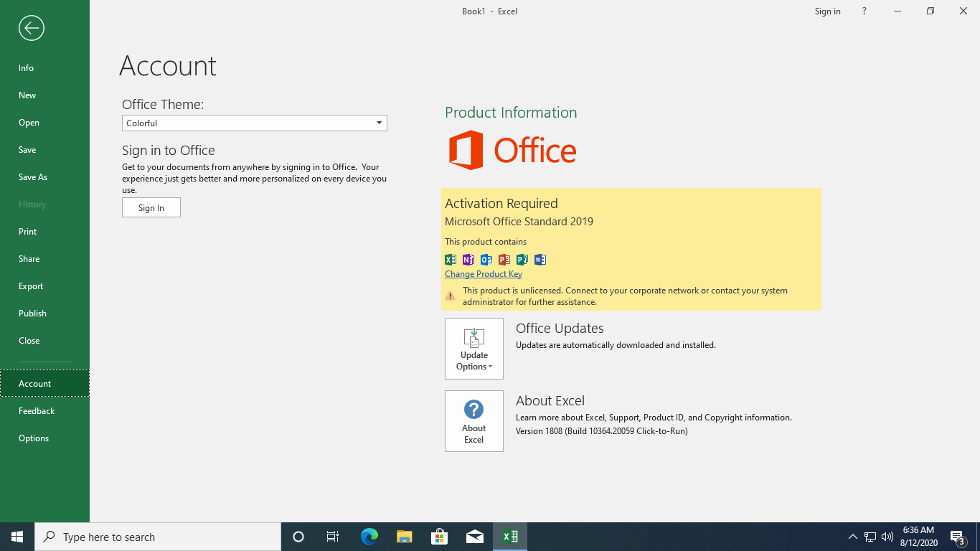
Task: Select Publish in the left menu
Action: coord(44,314)
